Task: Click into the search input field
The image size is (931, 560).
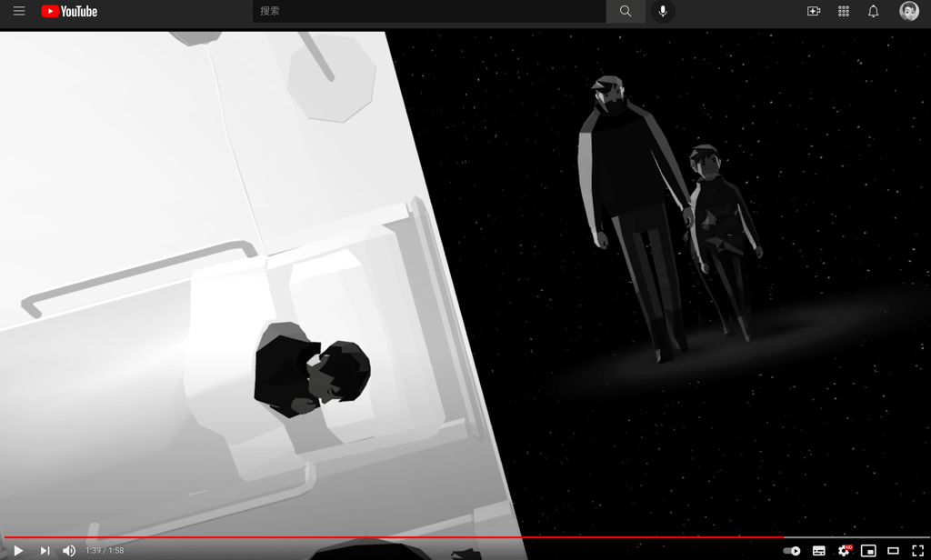Action: tap(429, 11)
